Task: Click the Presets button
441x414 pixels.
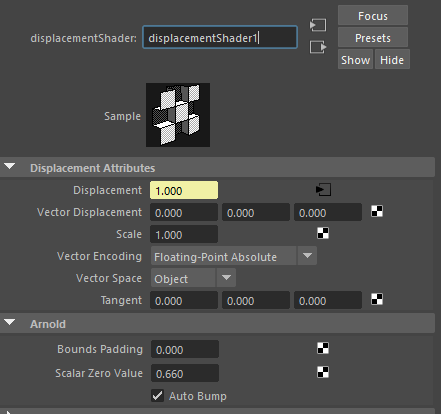Action: pos(373,38)
